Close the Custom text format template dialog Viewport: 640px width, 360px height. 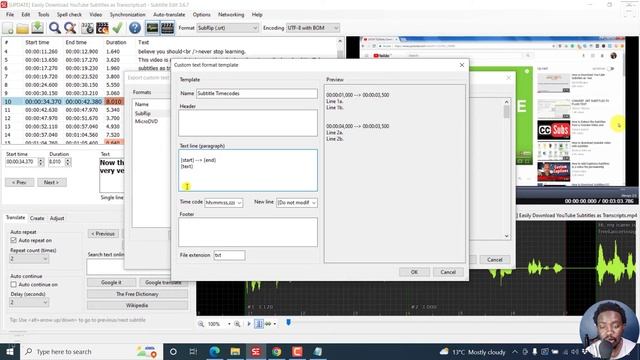click(x=462, y=65)
